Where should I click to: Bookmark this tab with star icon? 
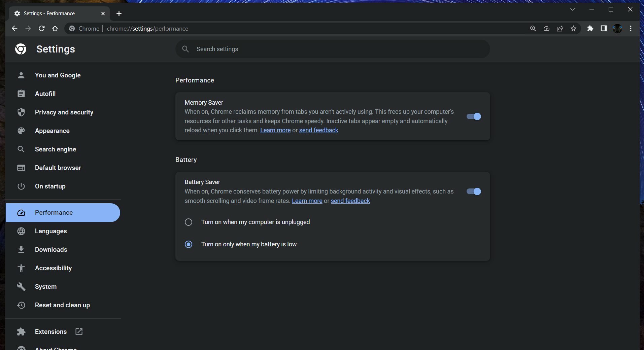point(573,29)
